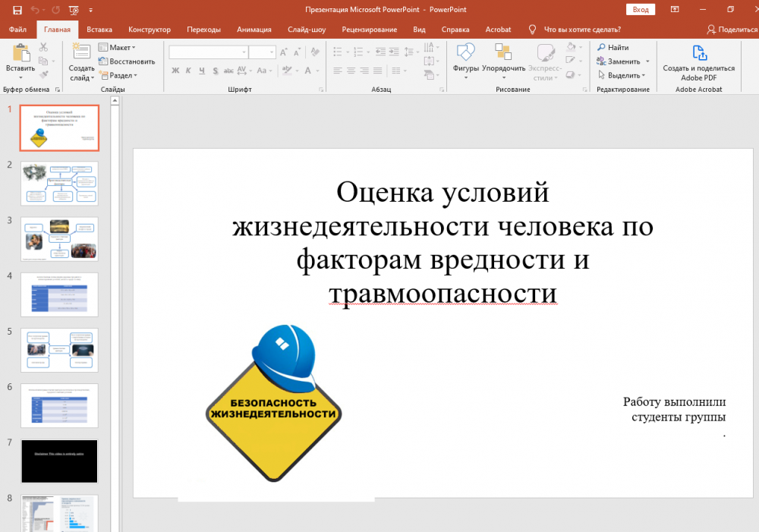Click the Paste (Вставить) clipboard icon
Viewport: 759px width, 532px height.
20,54
